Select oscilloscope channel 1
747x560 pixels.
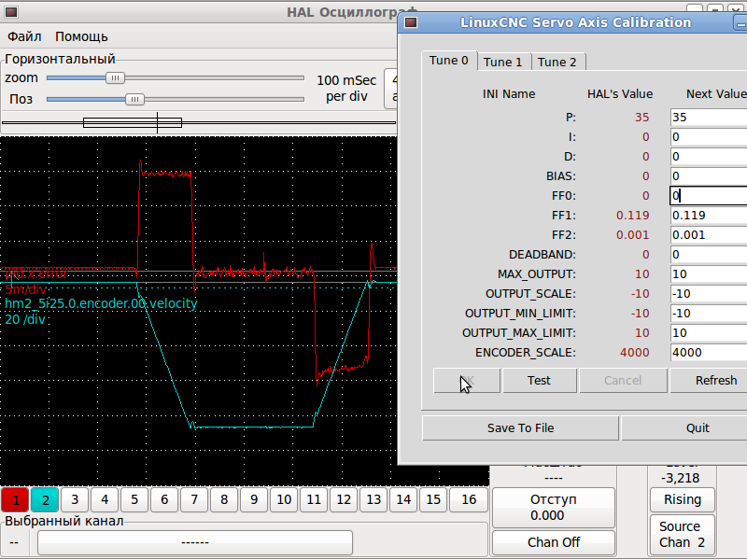(15, 500)
